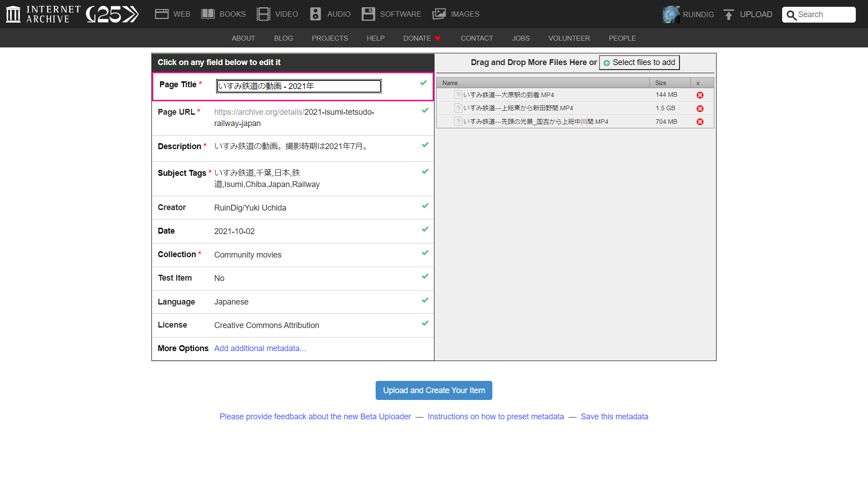Image resolution: width=868 pixels, height=488 pixels.
Task: Open the Audio section icon
Action: point(316,14)
